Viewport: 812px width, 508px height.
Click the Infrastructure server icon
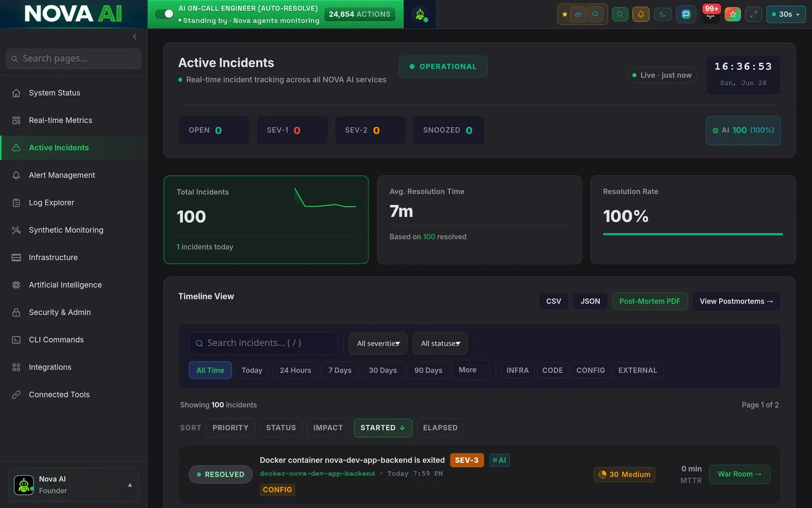(16, 257)
